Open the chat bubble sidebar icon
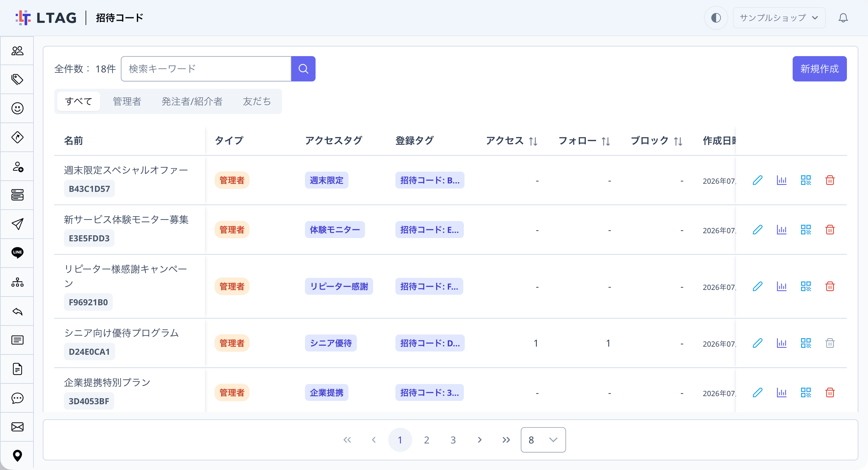This screenshot has height=470, width=868. [x=17, y=398]
